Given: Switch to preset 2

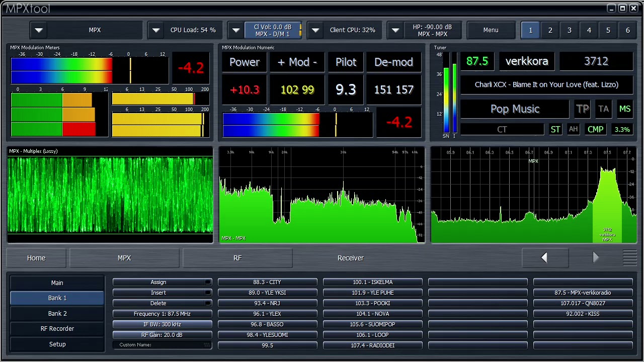Looking at the screenshot, I should coord(550,30).
